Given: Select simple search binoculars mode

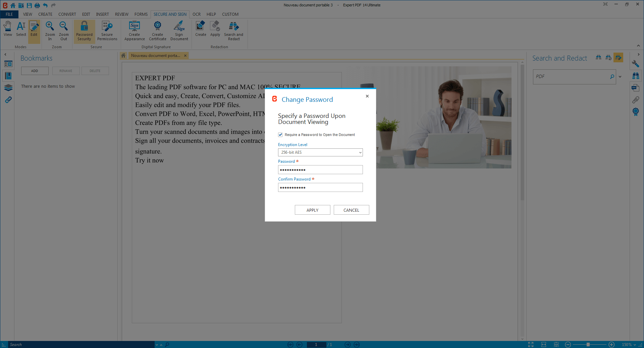Looking at the screenshot, I should point(598,58).
